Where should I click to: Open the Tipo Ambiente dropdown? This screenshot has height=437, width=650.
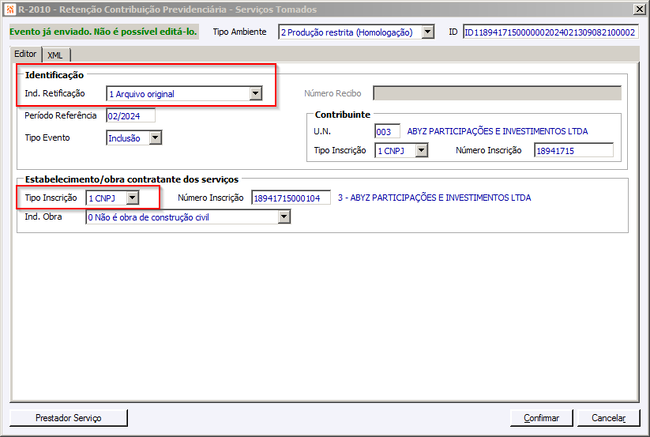click(427, 32)
